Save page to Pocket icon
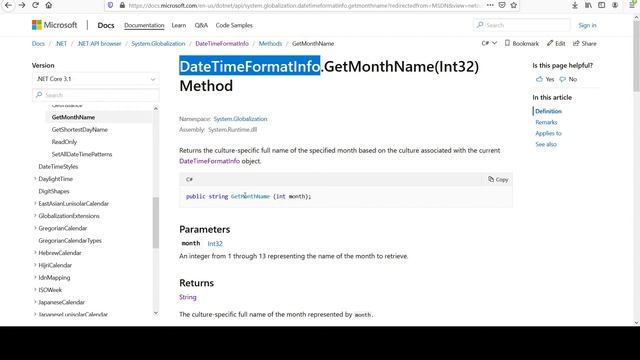The height and width of the screenshot is (360, 640). (502, 5)
